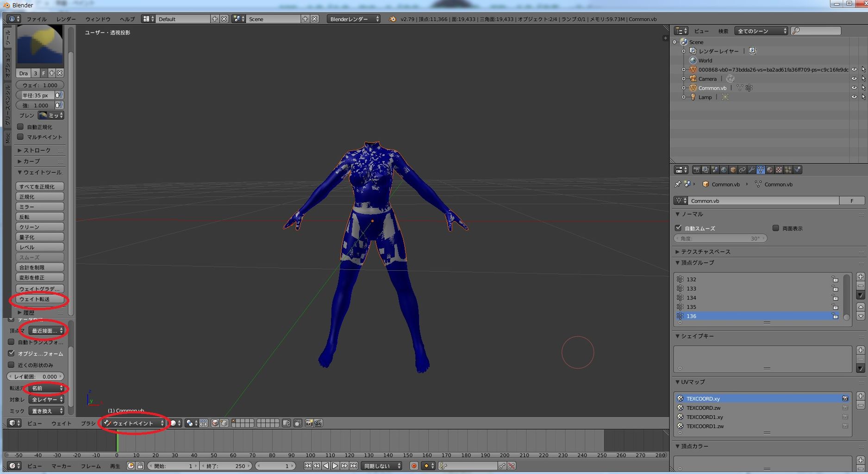
Task: Toggle the 自動スムーズ checkbox
Action: point(678,228)
